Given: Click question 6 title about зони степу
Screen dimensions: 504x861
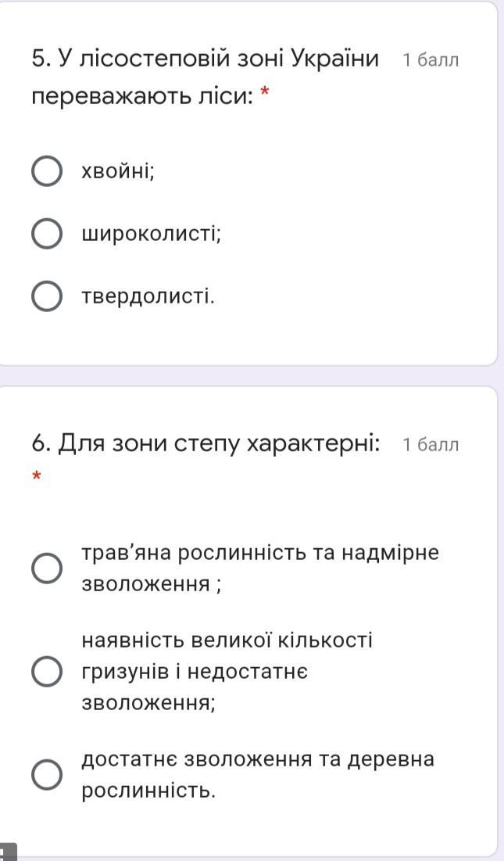Looking at the screenshot, I should 206,444.
